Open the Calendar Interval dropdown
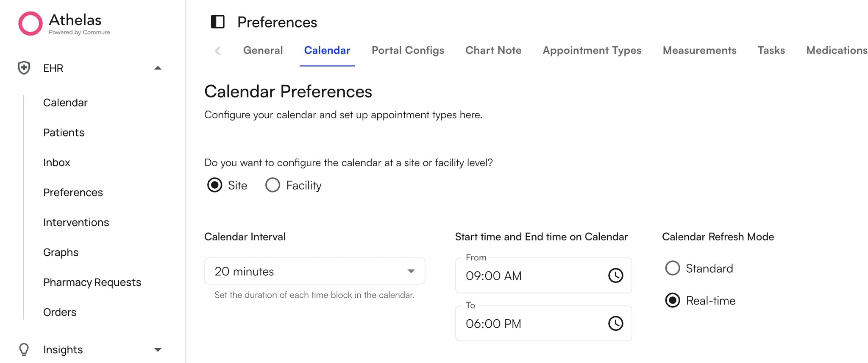868x363 pixels. tap(314, 271)
